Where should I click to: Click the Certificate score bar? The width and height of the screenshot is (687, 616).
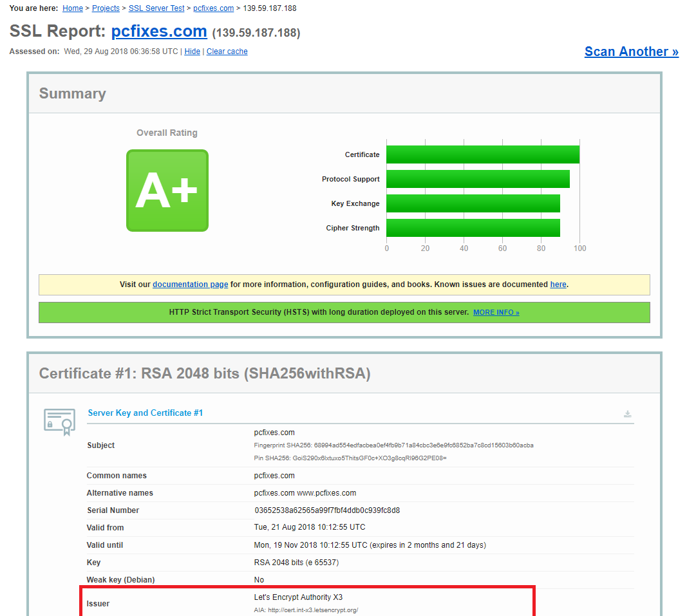click(x=483, y=154)
